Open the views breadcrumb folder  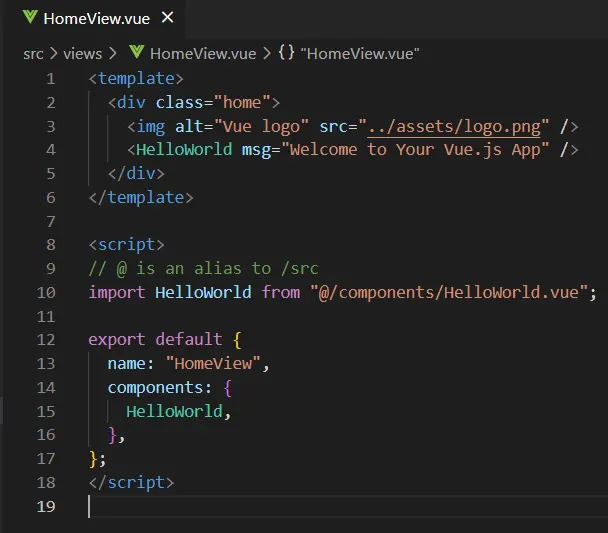(x=83, y=53)
